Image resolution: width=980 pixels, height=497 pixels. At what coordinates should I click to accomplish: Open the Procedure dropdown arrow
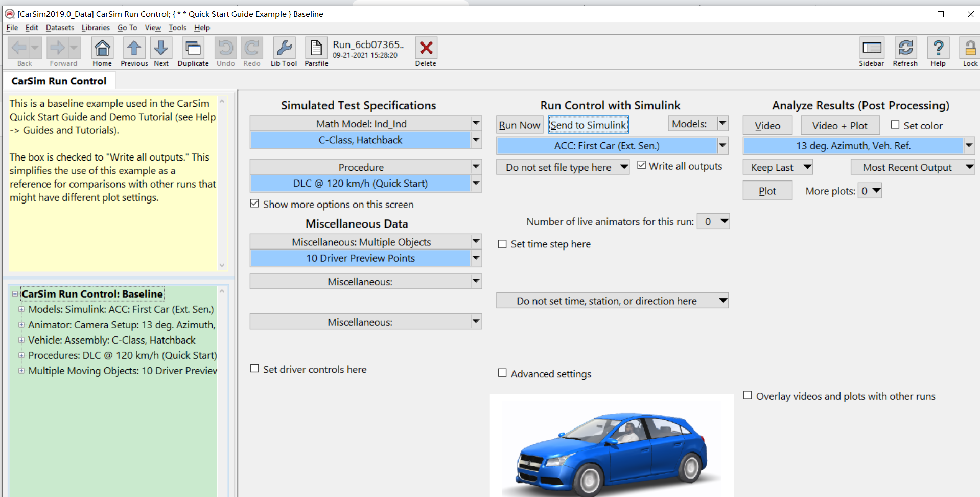click(476, 167)
